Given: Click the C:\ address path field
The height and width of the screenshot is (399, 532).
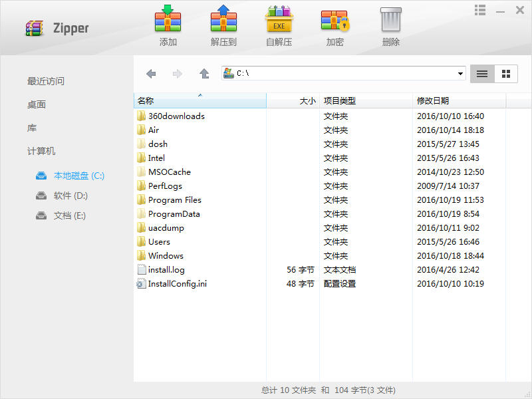Looking at the screenshot, I should coord(343,73).
